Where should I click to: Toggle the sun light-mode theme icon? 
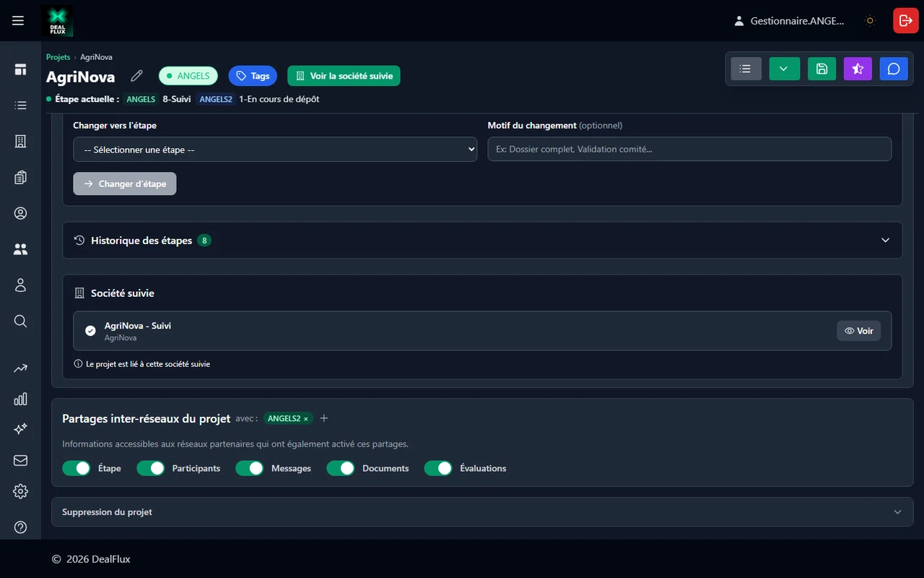(871, 21)
